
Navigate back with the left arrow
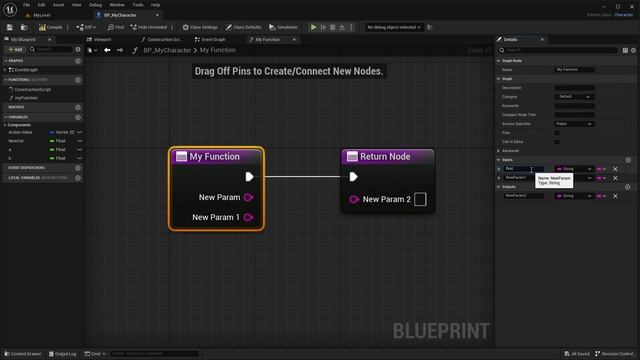point(107,50)
